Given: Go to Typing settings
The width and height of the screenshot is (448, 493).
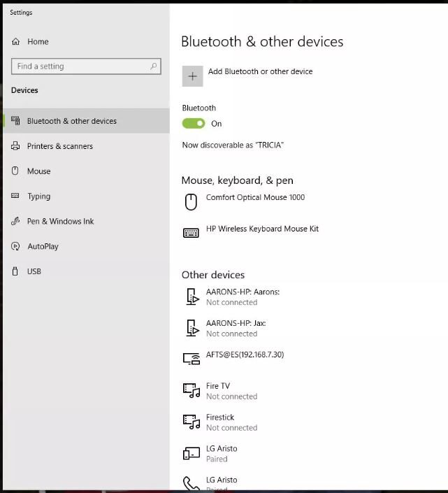Looking at the screenshot, I should 38,197.
